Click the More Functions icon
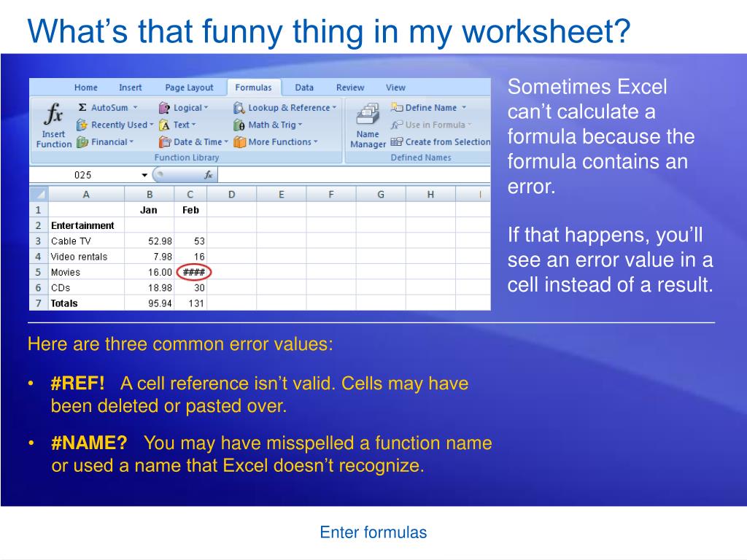Viewport: 747px width, 560px height. click(239, 142)
